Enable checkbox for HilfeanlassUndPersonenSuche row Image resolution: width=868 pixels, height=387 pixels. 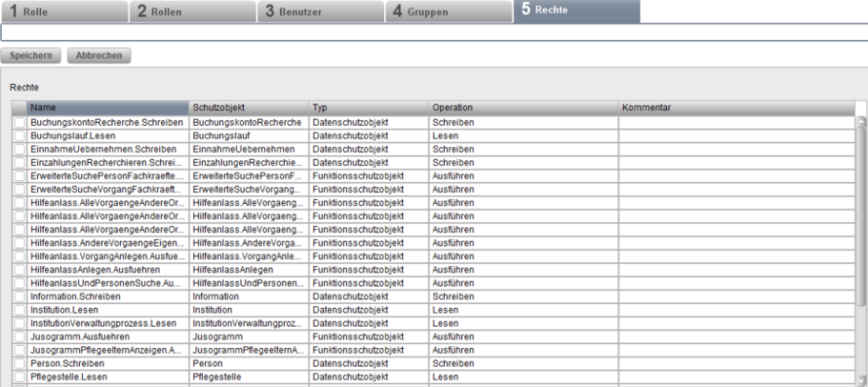20,283
